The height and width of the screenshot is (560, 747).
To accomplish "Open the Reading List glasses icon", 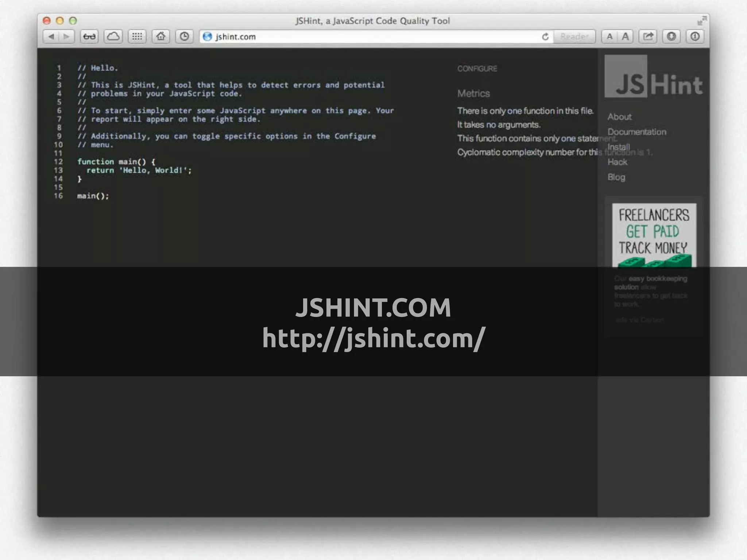I will [x=89, y=36].
